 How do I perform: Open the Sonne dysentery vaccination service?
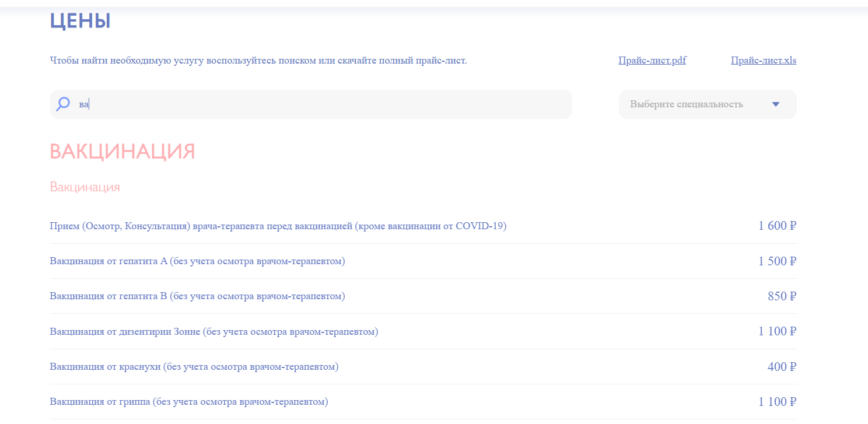[x=214, y=332]
